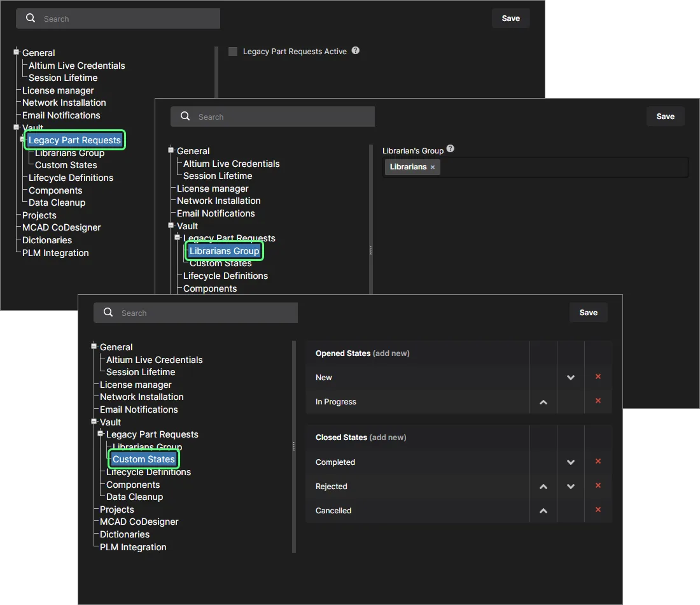Viewport: 700px width, 605px height.
Task: Add new closed state link
Action: pos(388,438)
